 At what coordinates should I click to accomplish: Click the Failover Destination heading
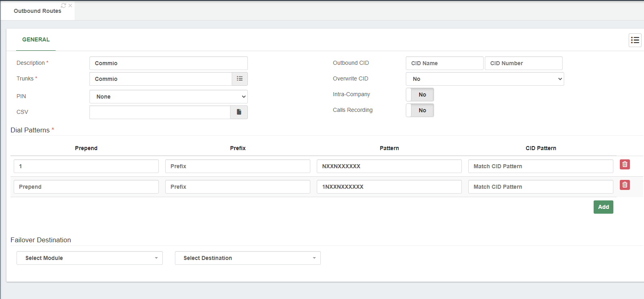(x=41, y=240)
